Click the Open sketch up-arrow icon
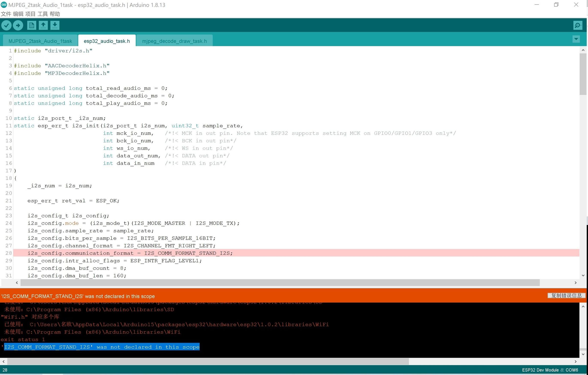This screenshot has width=588, height=375. [43, 25]
